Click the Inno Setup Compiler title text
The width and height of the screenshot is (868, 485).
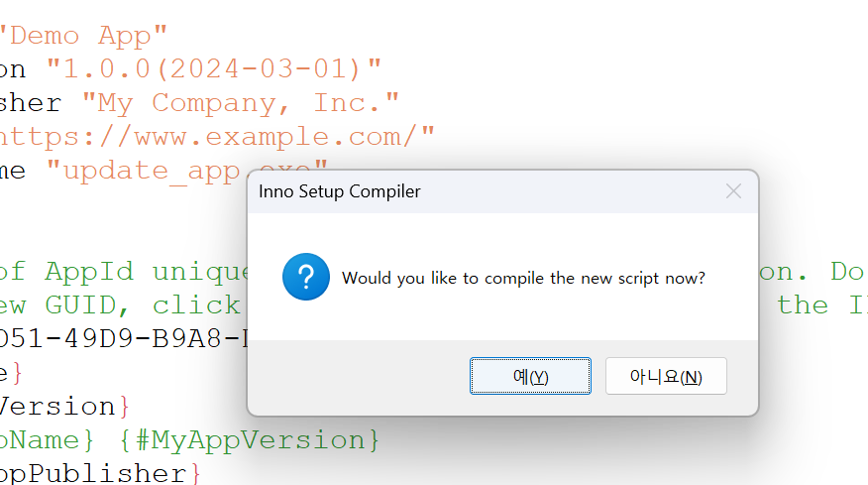coord(339,191)
